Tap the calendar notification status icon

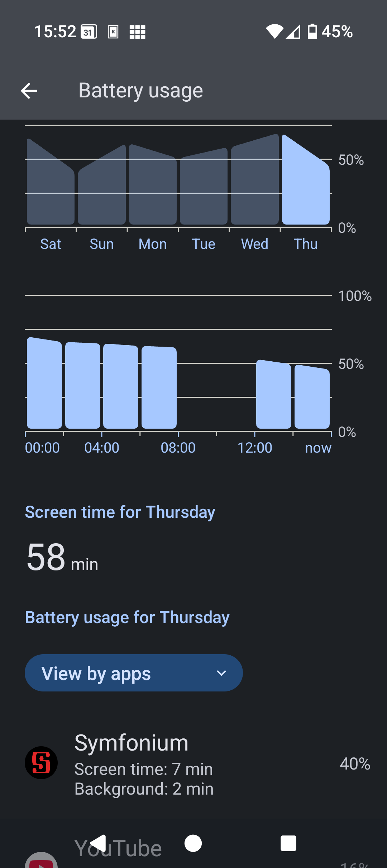tap(89, 32)
